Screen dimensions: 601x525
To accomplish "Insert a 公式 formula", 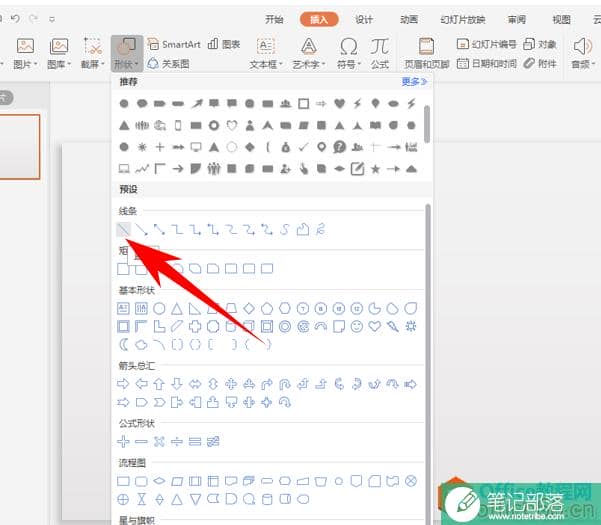I will tap(380, 54).
